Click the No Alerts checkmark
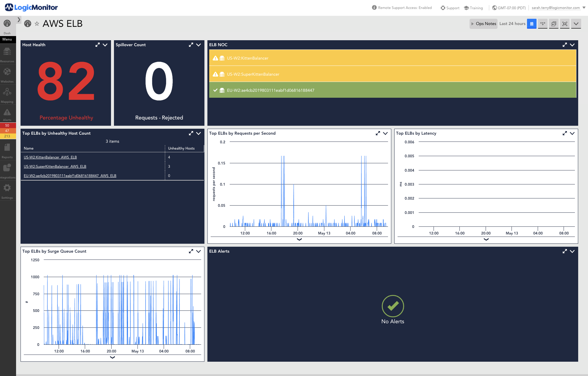 click(x=393, y=306)
